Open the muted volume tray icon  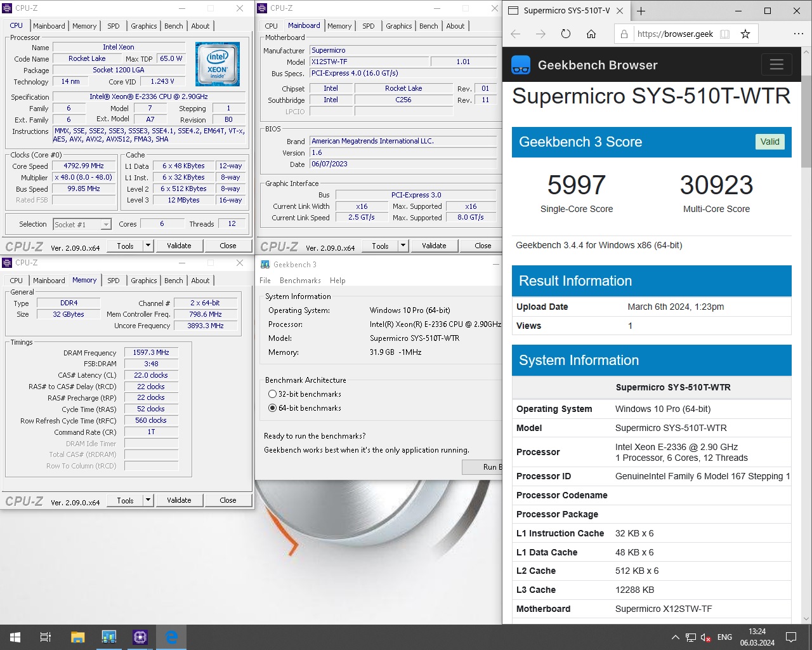point(705,637)
